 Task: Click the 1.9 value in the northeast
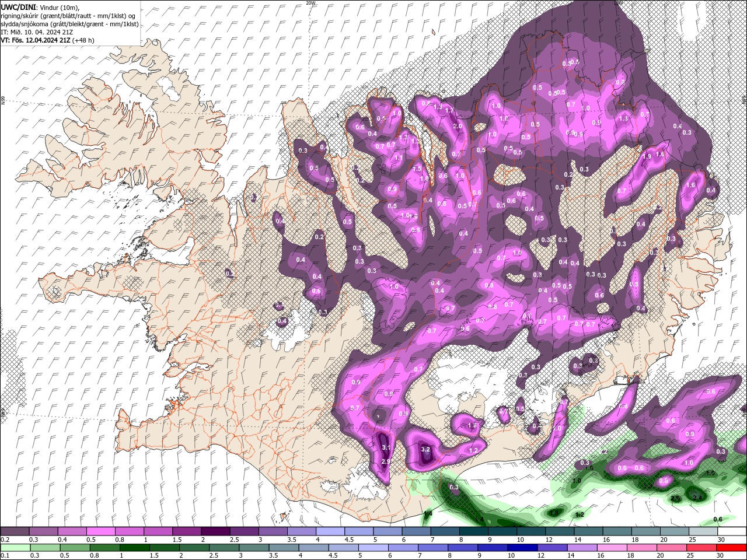point(647,156)
